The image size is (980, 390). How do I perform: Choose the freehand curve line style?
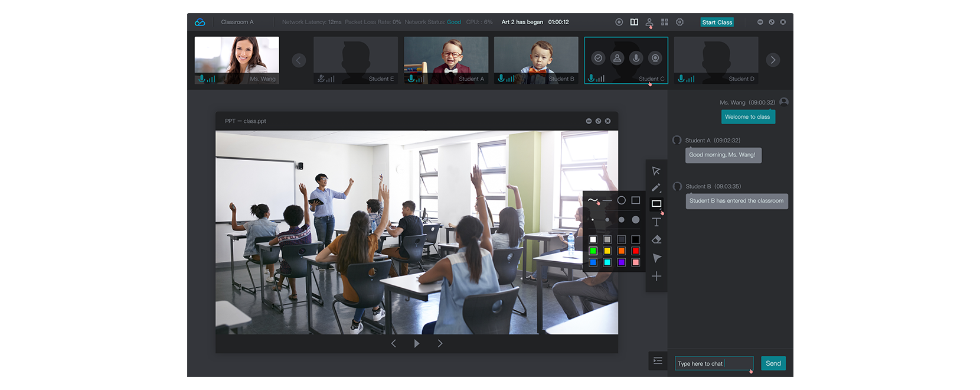(x=593, y=200)
